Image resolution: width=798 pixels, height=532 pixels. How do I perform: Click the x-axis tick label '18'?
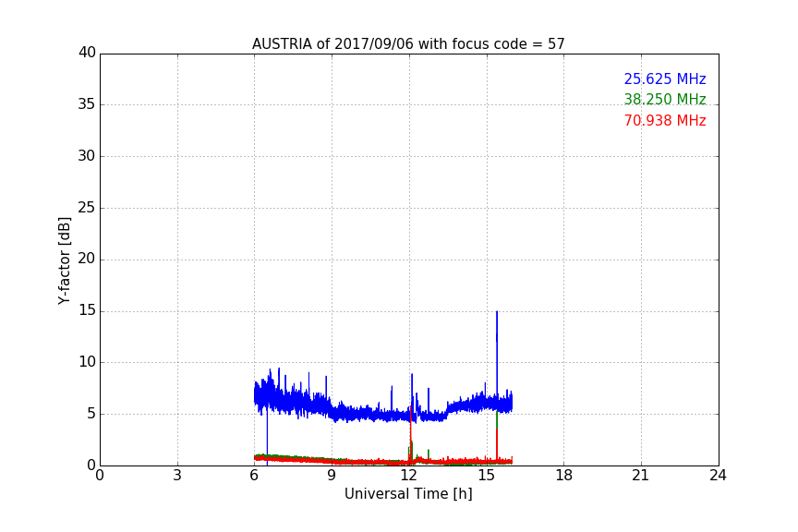click(564, 476)
